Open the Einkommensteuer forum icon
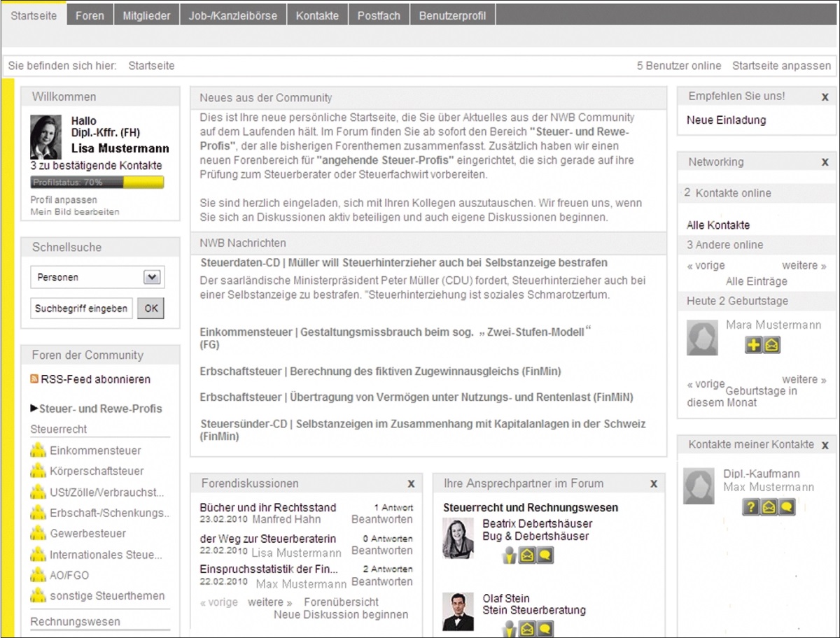The image size is (840, 638). pos(38,451)
